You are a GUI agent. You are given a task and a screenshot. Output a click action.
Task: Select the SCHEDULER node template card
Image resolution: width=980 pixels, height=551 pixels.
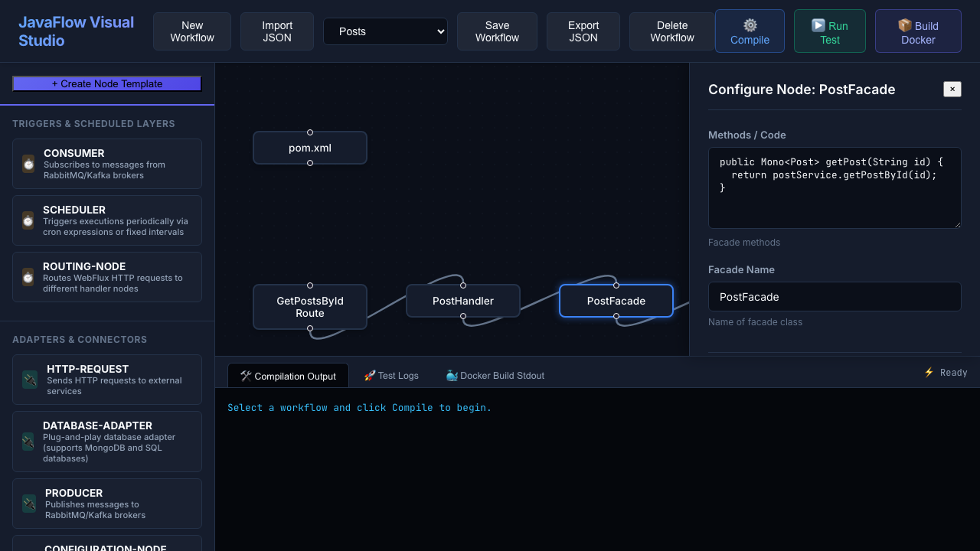(107, 220)
